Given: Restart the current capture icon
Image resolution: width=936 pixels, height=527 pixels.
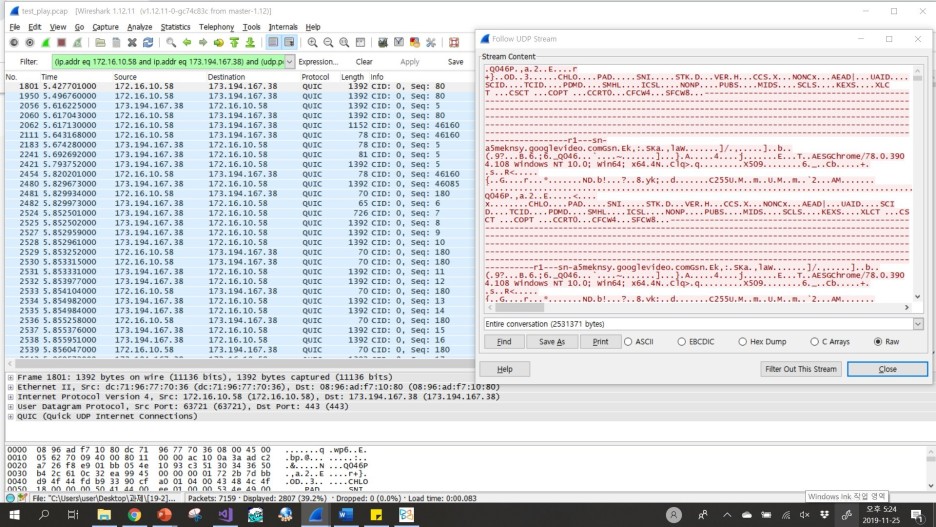Looking at the screenshot, I should pos(77,42).
